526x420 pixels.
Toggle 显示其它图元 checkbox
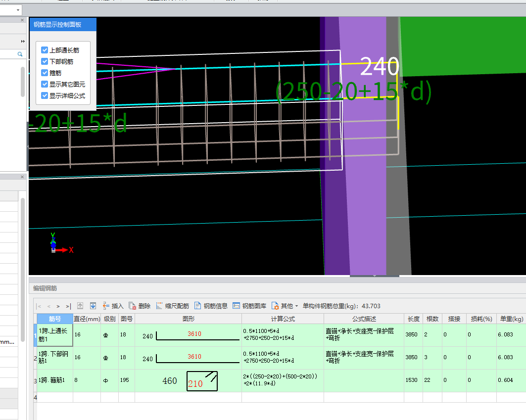click(45, 84)
